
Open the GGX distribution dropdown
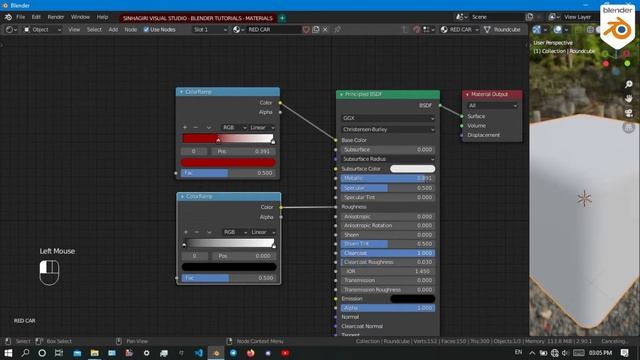click(x=388, y=118)
